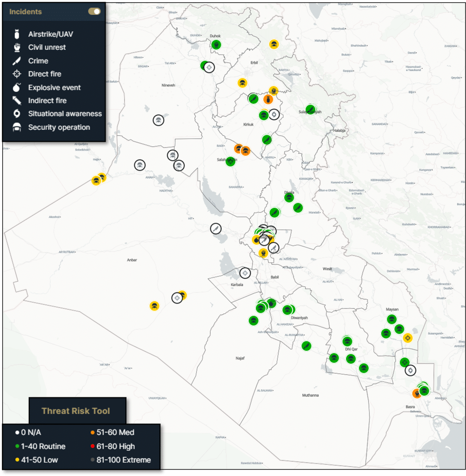
Task: Choose the Direct fire crosshair legend icon
Action: point(17,74)
